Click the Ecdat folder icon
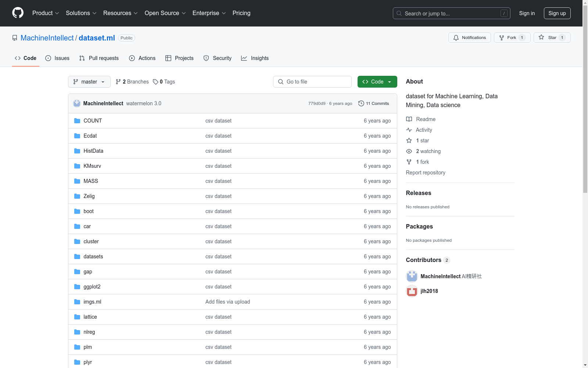588x368 pixels. click(77, 136)
